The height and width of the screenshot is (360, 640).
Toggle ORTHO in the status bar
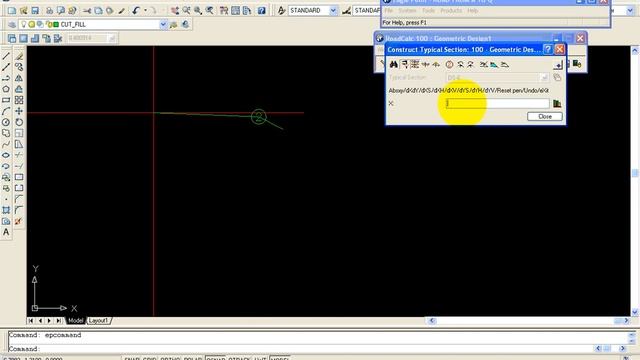coord(169,358)
